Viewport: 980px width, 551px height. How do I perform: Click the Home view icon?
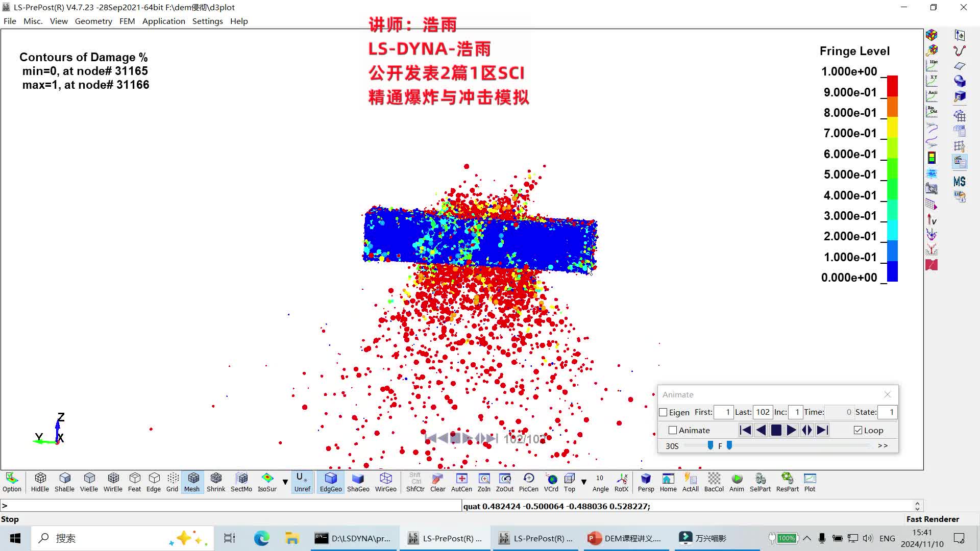(668, 482)
